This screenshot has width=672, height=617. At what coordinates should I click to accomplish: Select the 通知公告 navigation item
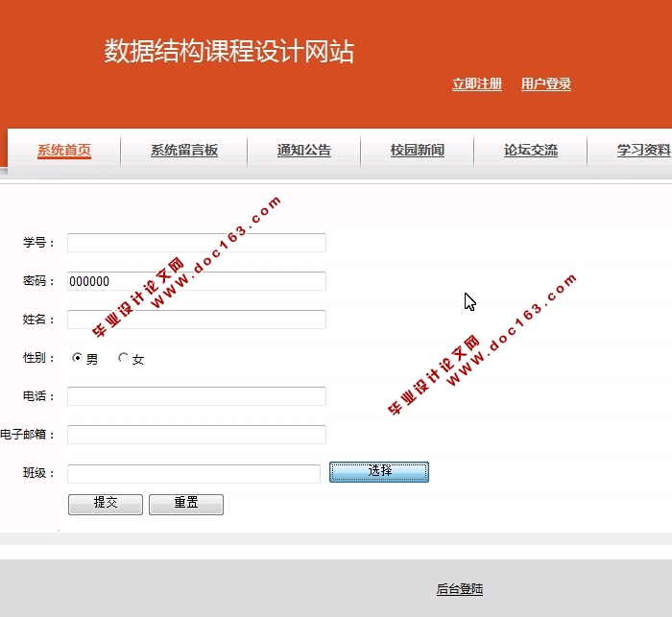click(304, 151)
